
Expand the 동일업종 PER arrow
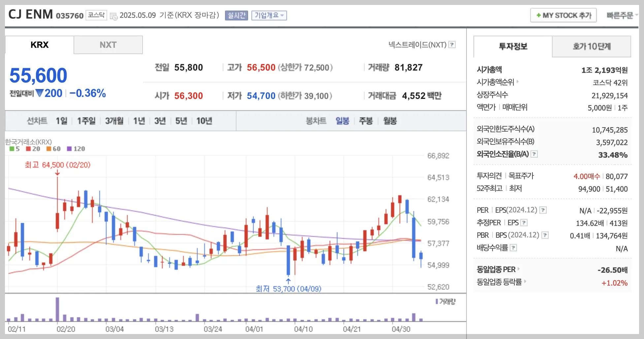click(x=519, y=269)
